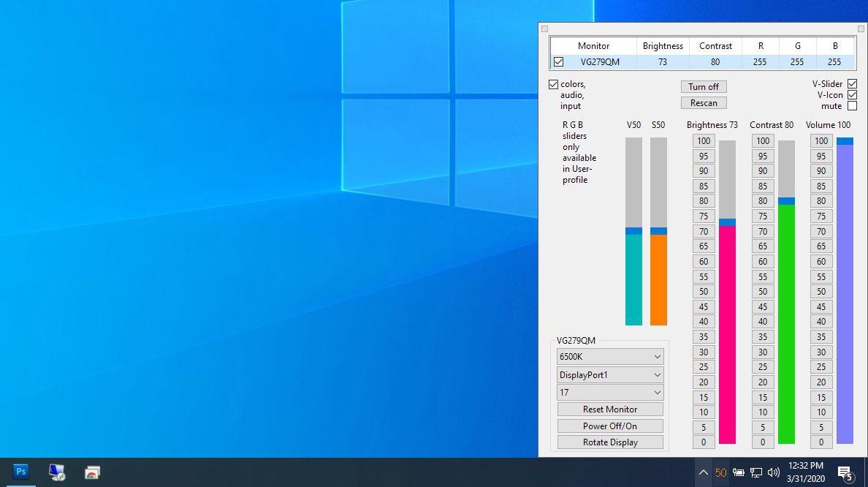The height and width of the screenshot is (487, 868).
Task: Click the purple Volume slider bar
Action: (845, 291)
